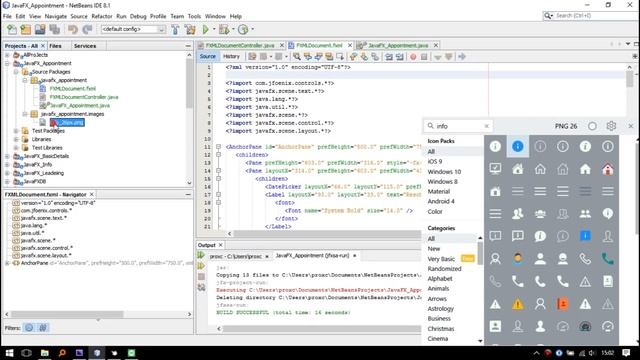Select the teal phone handset icon
640x360 pixels.
click(608, 259)
